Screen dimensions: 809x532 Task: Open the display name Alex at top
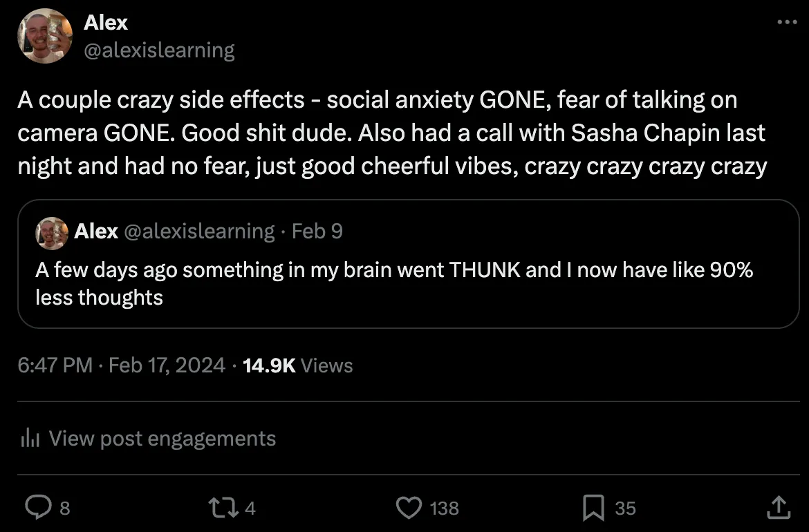click(x=105, y=22)
